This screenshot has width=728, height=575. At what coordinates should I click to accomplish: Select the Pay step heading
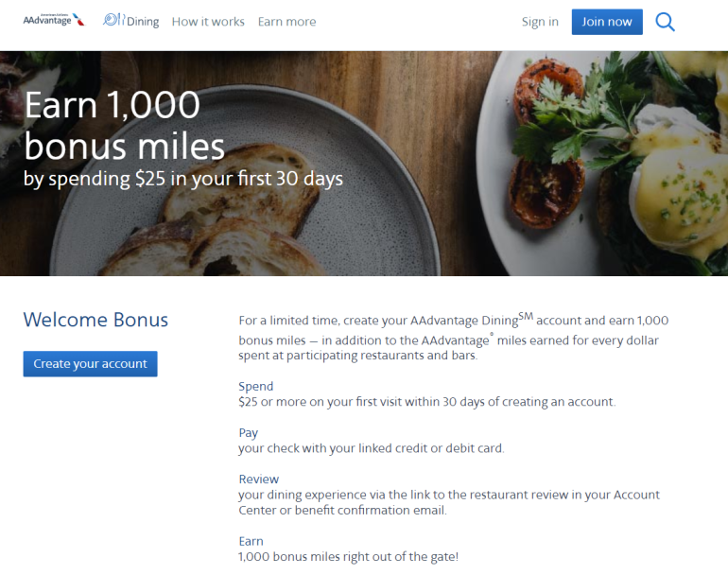[248, 432]
